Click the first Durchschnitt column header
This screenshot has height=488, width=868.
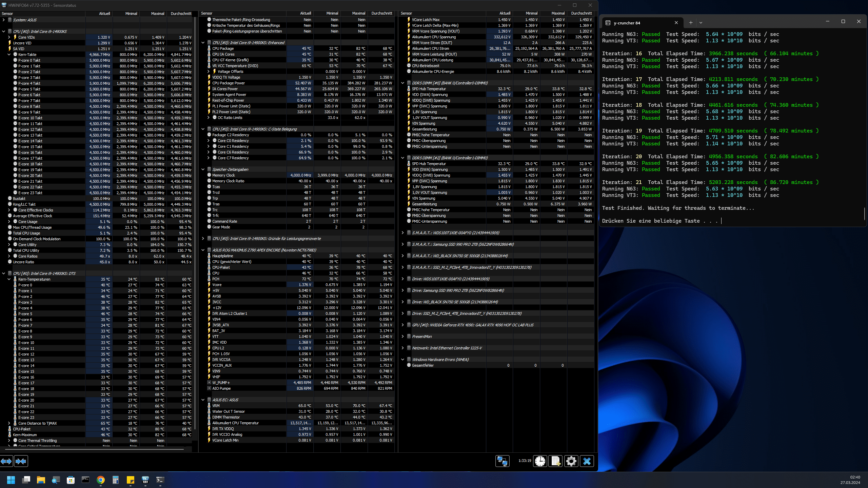click(181, 14)
